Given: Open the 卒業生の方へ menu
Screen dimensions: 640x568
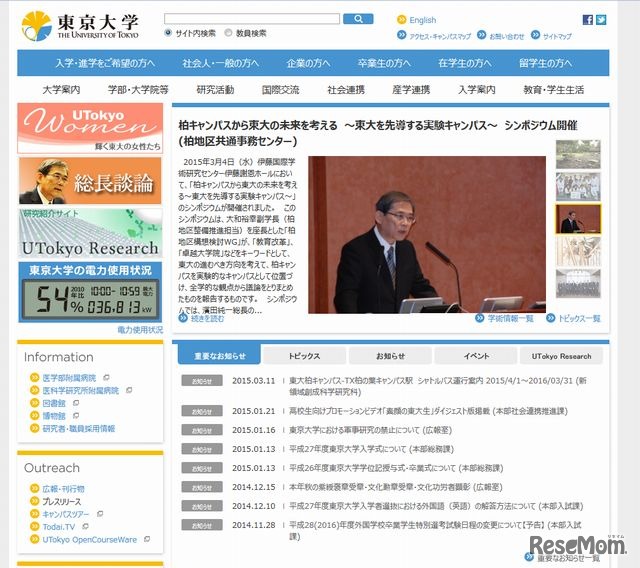Looking at the screenshot, I should click(x=384, y=63).
